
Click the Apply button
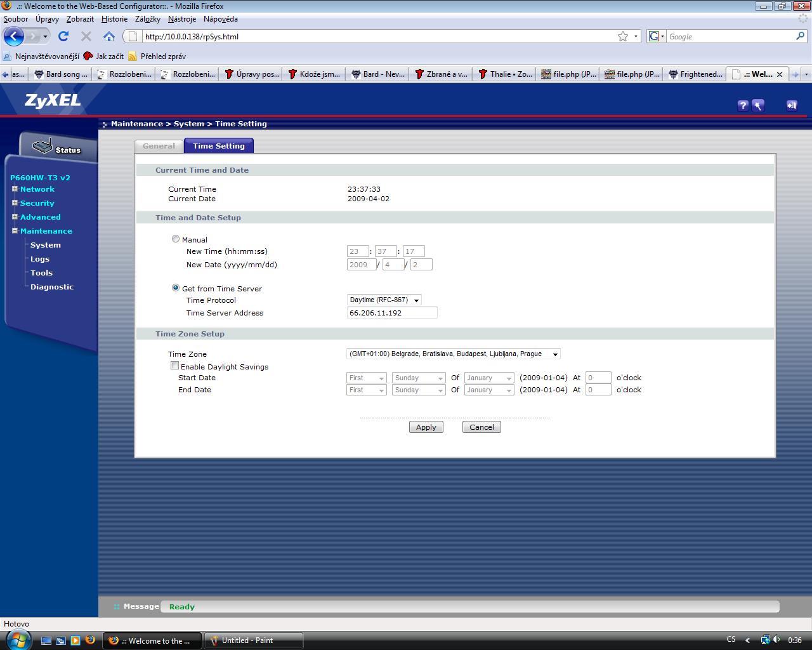426,427
